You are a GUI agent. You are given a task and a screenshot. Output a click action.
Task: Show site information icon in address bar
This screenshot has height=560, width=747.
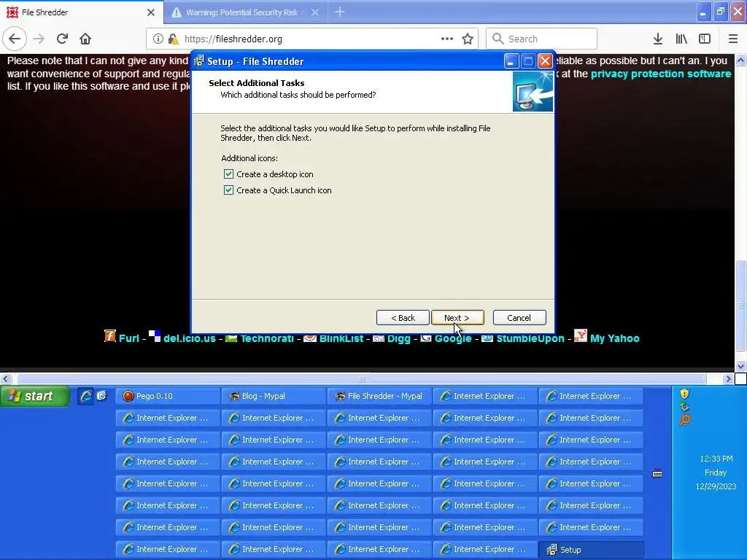point(158,39)
